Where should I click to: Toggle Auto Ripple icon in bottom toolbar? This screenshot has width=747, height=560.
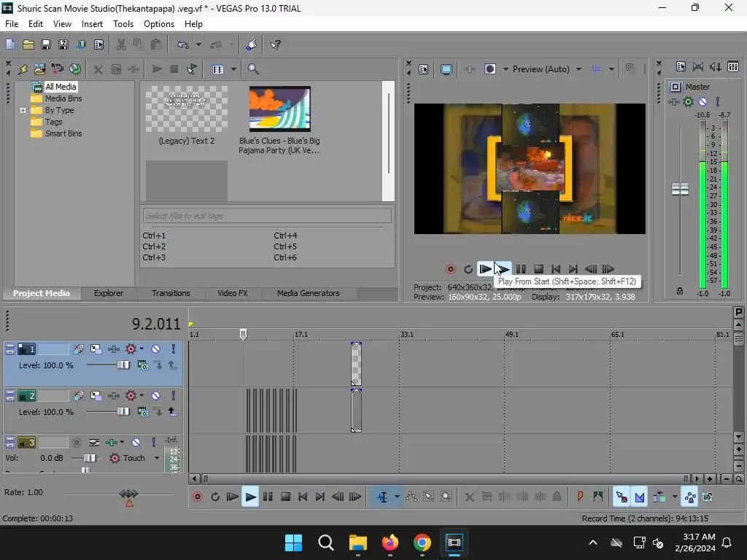pos(659,497)
